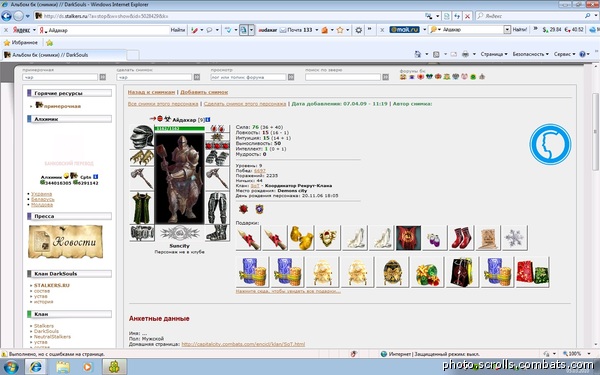Select the golden claw bracers slot
Image resolution: width=600 pixels, height=375 pixels.
(x=142, y=157)
